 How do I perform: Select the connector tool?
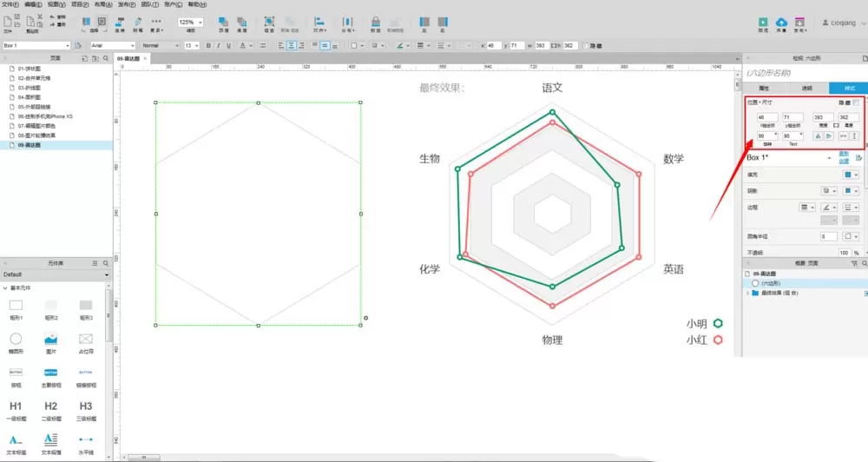[120, 21]
